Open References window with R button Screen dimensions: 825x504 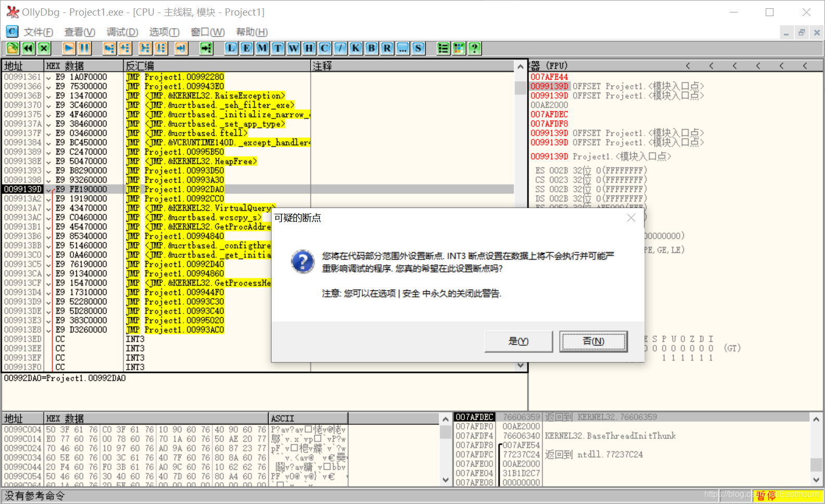click(387, 48)
